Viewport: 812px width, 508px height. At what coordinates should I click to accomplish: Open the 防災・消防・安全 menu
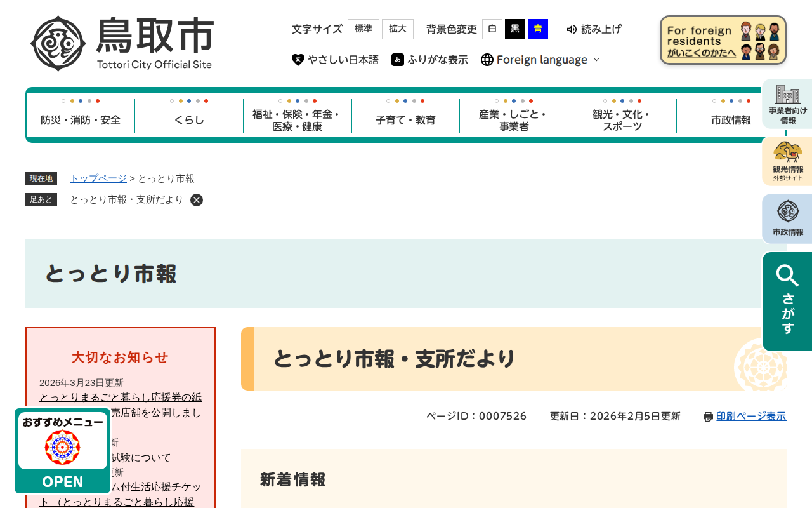(81, 116)
